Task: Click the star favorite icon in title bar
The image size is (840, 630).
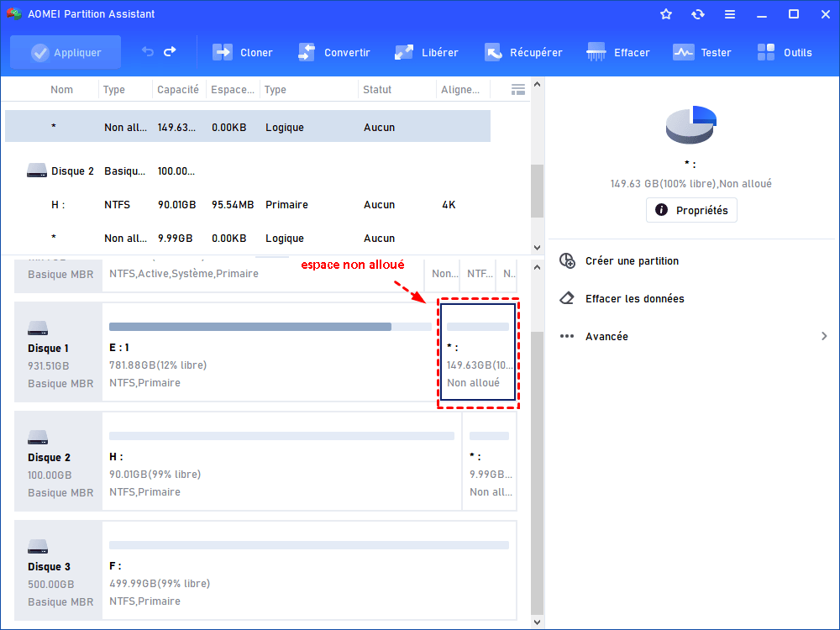Action: tap(666, 14)
